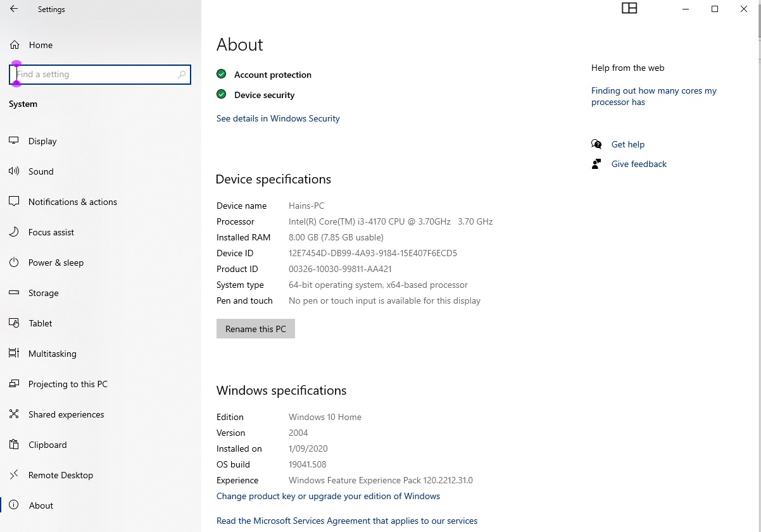Read the Microsoft Services Agreement link
Viewport: 761px width, 532px height.
pos(347,521)
